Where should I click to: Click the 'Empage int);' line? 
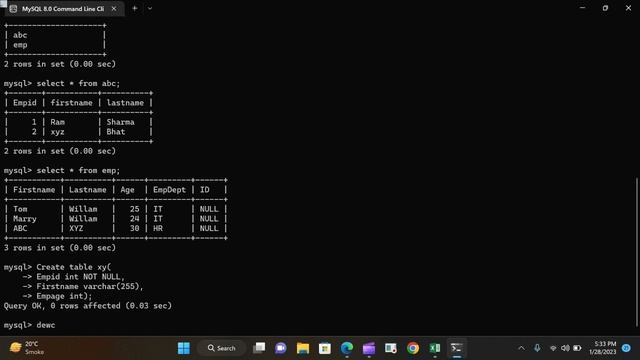64,296
